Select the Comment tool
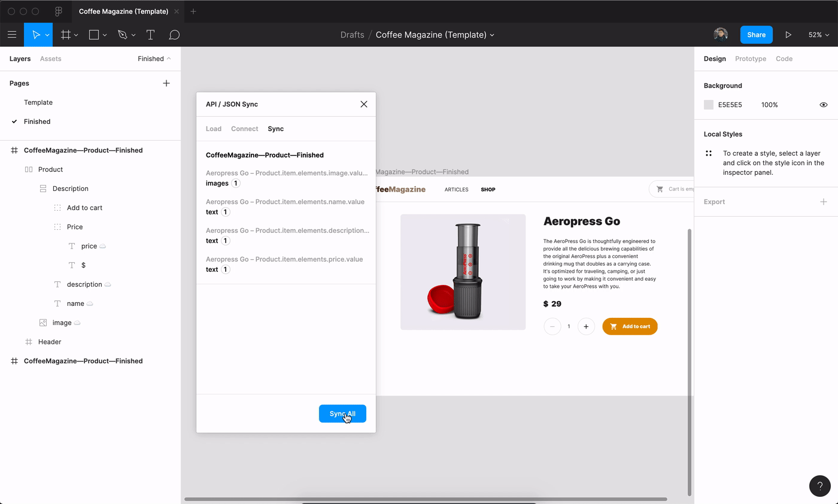This screenshot has width=838, height=504. click(x=174, y=35)
